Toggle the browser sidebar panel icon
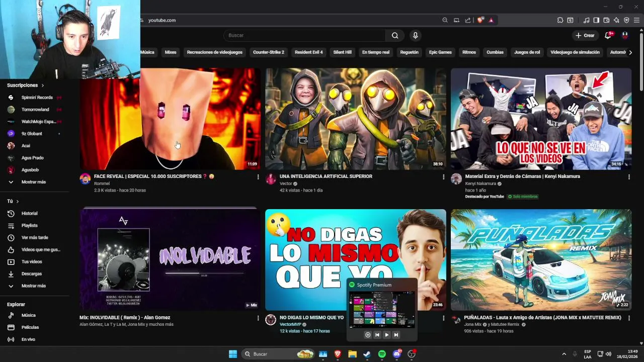Screen dimensions: 644x362 pos(596,20)
